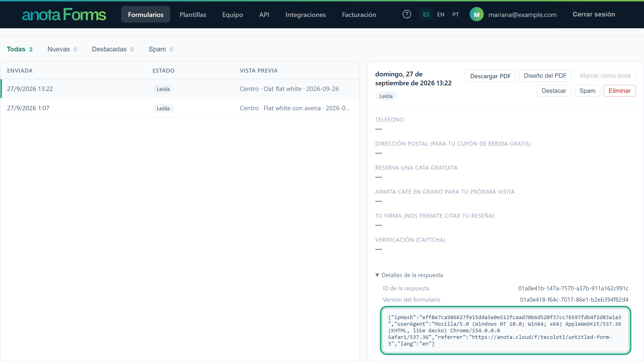This screenshot has width=644, height=362.
Task: Open the Spam filter tab
Action: 161,49
